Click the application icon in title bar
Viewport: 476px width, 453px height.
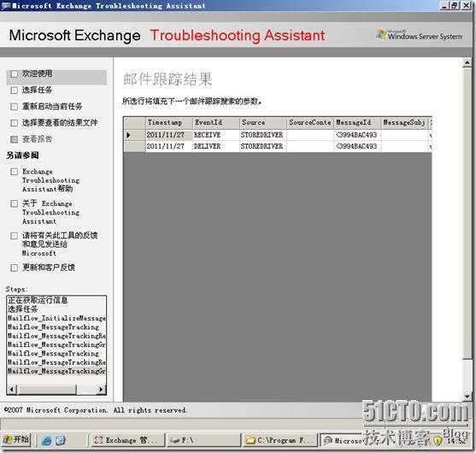pyautogui.click(x=5, y=5)
